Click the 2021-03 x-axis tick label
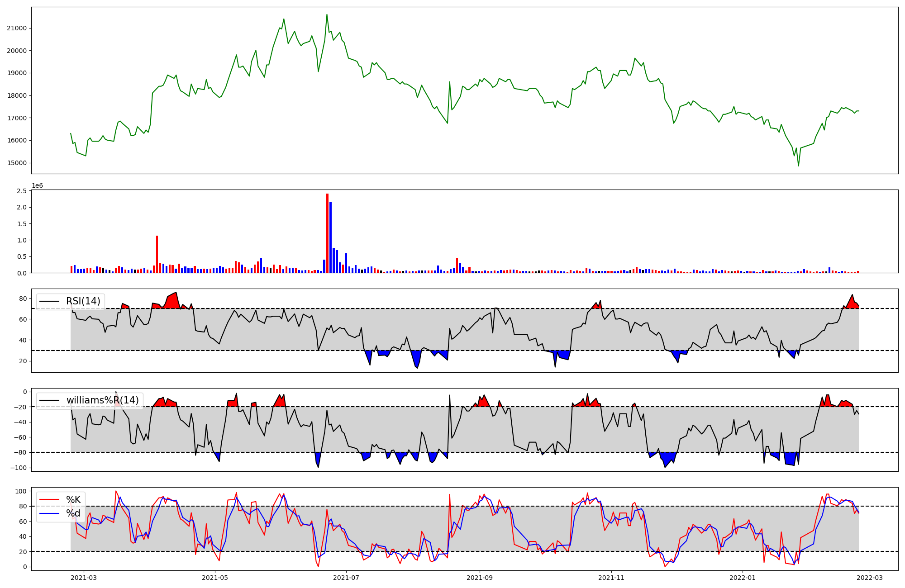The image size is (905, 588). click(84, 578)
